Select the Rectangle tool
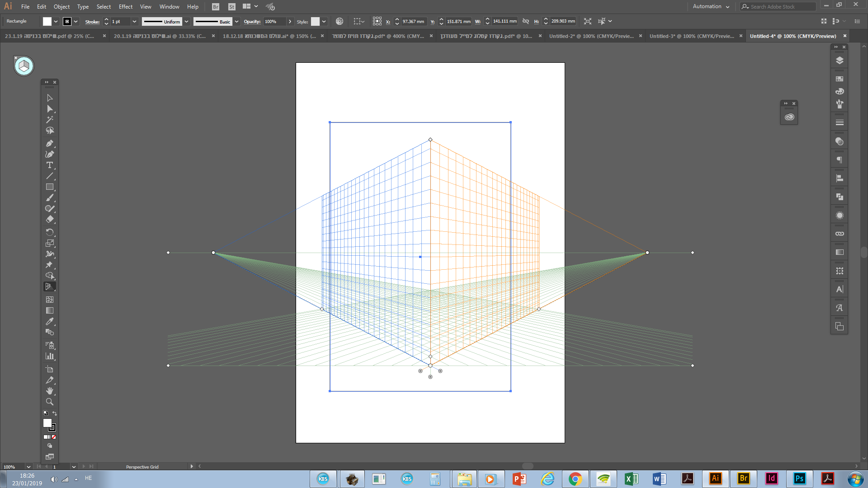This screenshot has height=488, width=868. [x=50, y=187]
